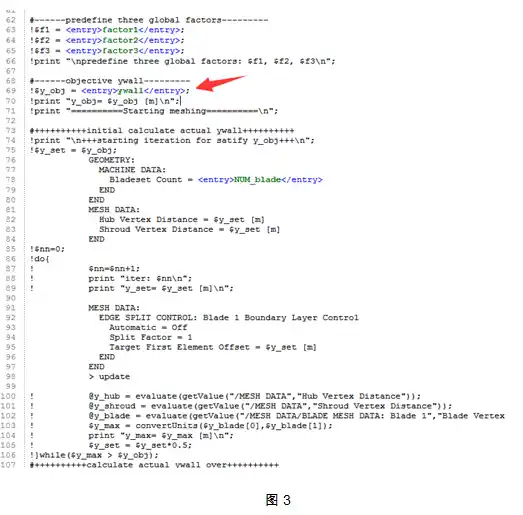Click 'MESH DATA:' on line 91
Screen dimensions: 523x515
coord(114,308)
